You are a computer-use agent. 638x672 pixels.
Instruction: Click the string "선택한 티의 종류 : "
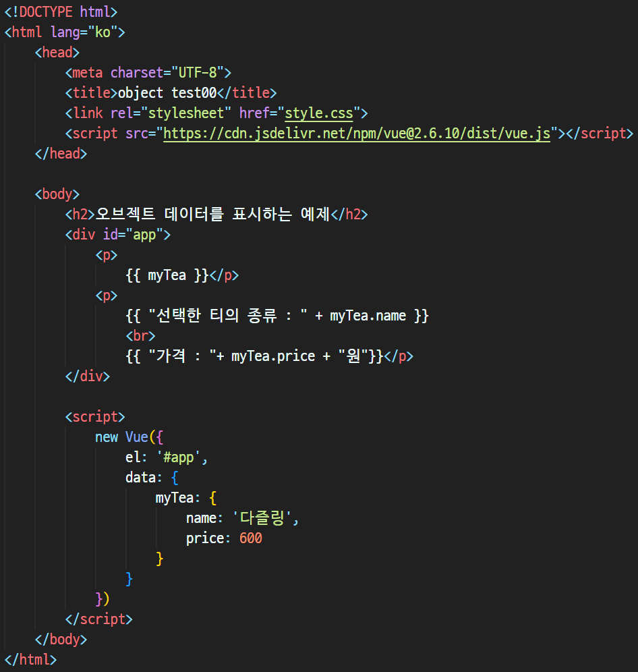pyautogui.click(x=227, y=316)
